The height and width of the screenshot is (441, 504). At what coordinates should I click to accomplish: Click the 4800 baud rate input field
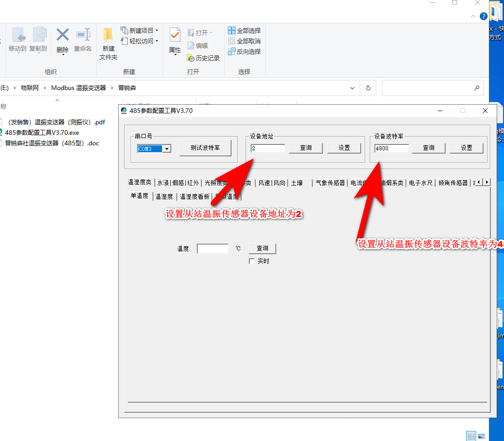coord(391,149)
